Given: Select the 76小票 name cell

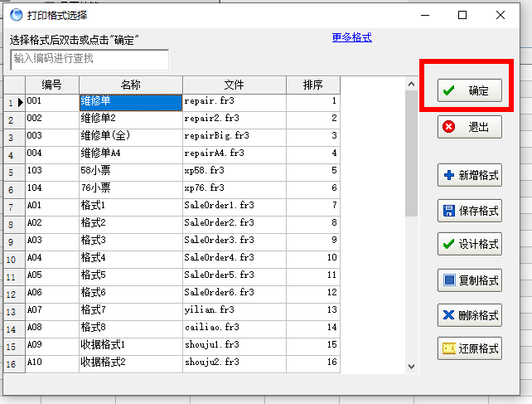Looking at the screenshot, I should [131, 190].
